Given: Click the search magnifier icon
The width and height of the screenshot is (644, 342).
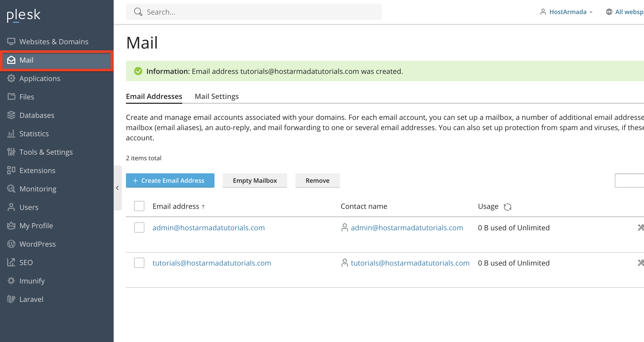Looking at the screenshot, I should pos(138,12).
